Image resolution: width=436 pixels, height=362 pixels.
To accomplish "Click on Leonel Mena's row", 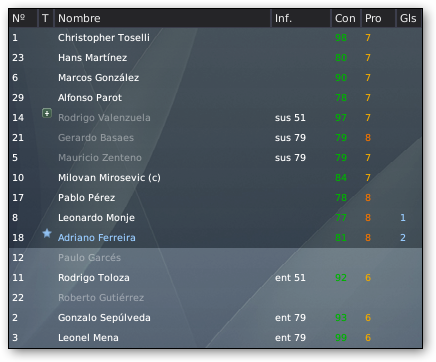I will click(215, 338).
